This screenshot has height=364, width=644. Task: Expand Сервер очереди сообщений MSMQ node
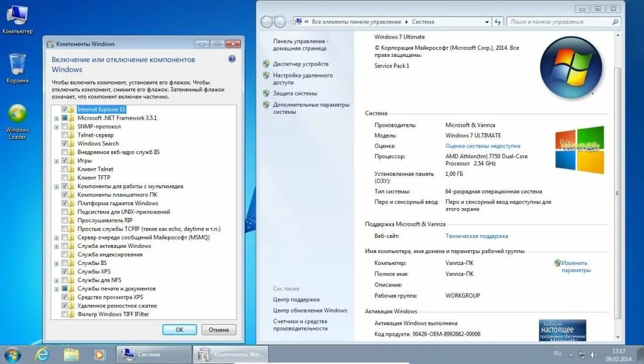click(57, 238)
